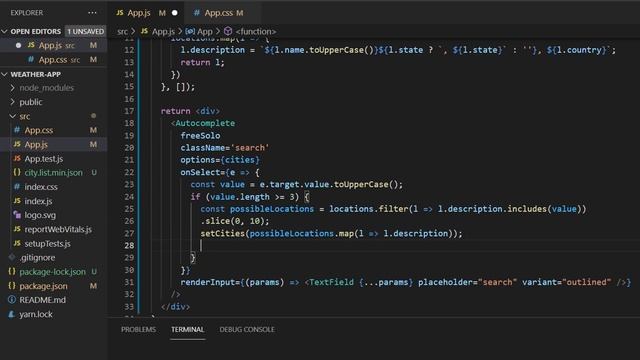Click possibleLocations on line 25
This screenshot has width=640, height=360.
click(x=272, y=209)
